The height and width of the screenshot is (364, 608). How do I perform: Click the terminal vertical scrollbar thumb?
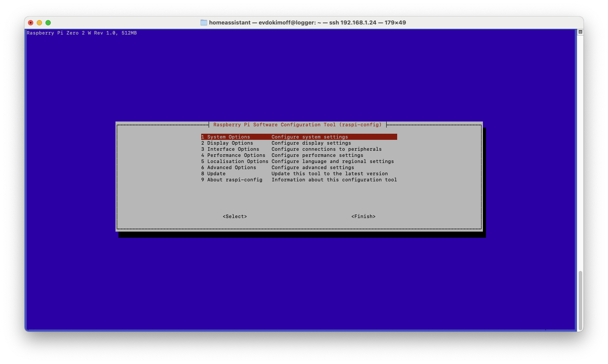(580, 300)
